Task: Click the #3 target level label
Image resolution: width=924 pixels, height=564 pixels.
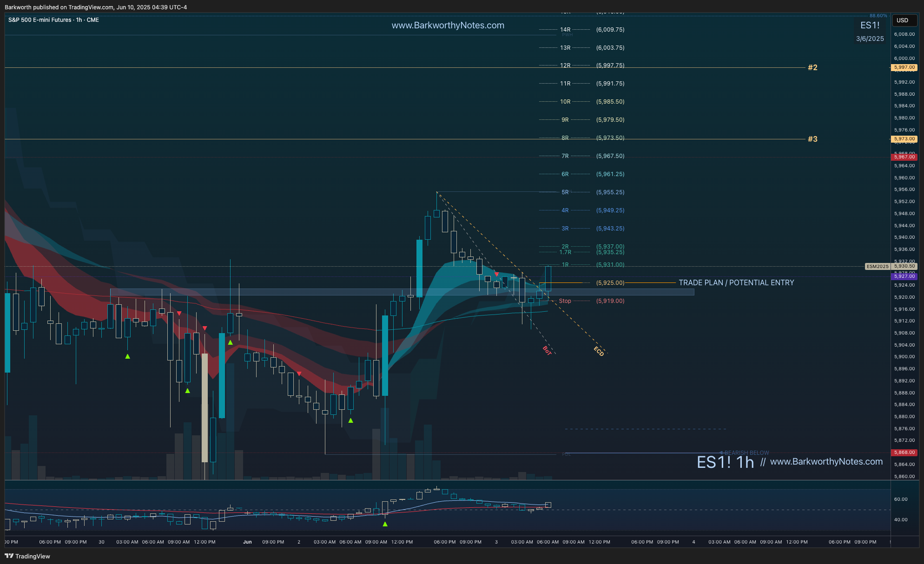Action: point(812,139)
